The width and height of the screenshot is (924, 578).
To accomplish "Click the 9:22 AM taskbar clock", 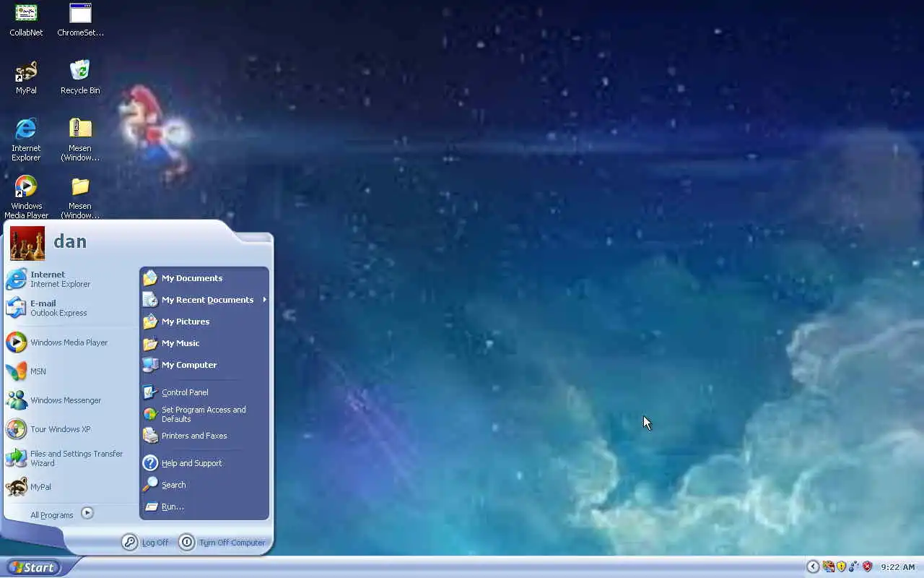I will pyautogui.click(x=897, y=568).
